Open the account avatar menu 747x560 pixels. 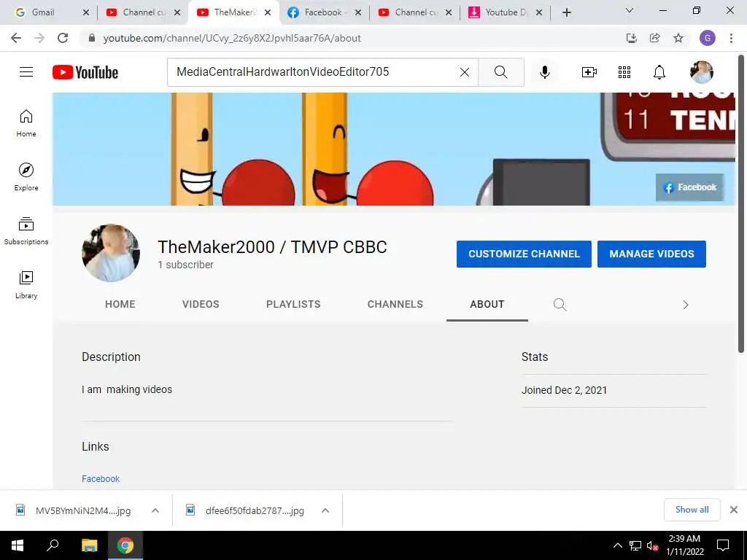click(701, 72)
